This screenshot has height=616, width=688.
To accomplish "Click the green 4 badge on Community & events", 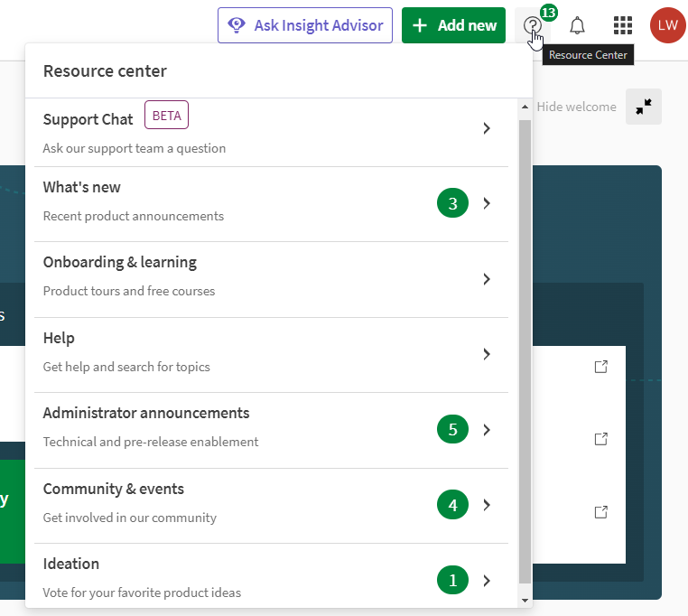I will [452, 505].
